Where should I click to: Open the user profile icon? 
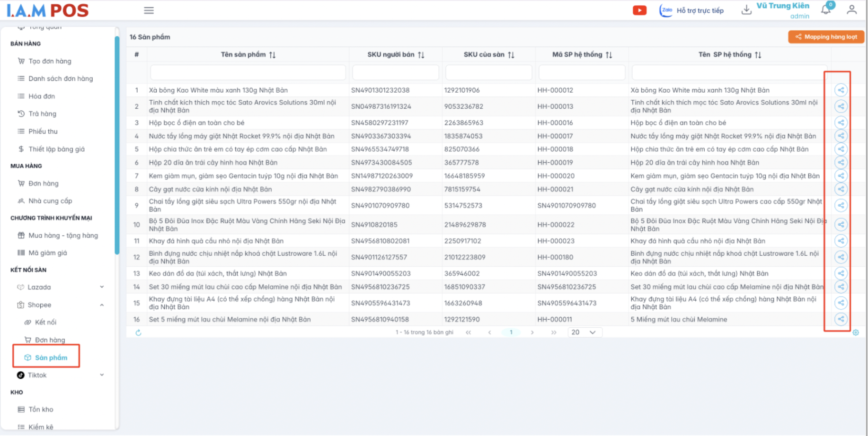(x=851, y=10)
